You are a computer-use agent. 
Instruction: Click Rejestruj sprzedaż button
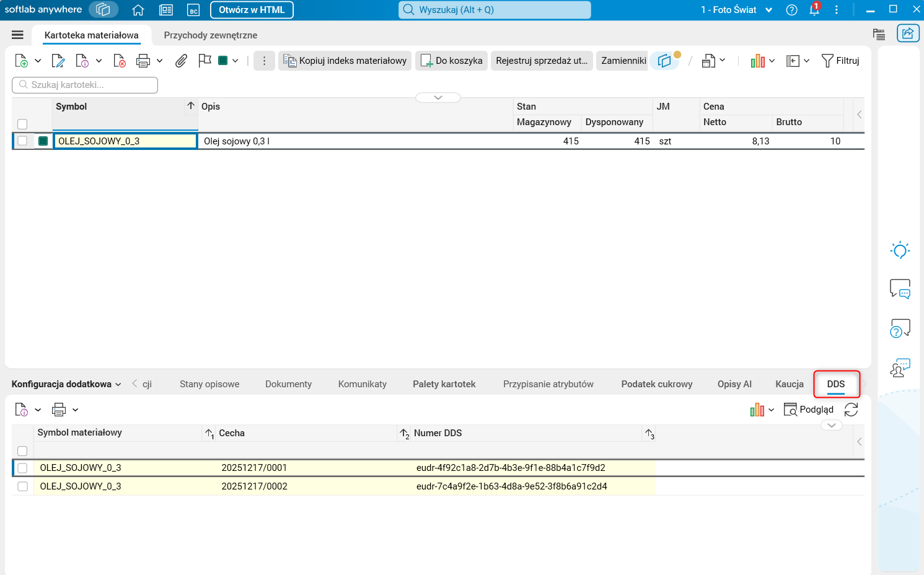(542, 61)
